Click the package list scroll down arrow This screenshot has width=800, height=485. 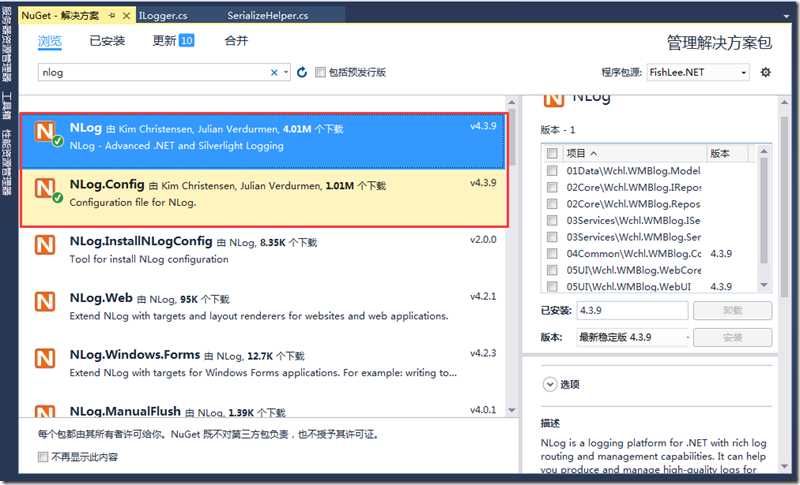click(x=512, y=410)
